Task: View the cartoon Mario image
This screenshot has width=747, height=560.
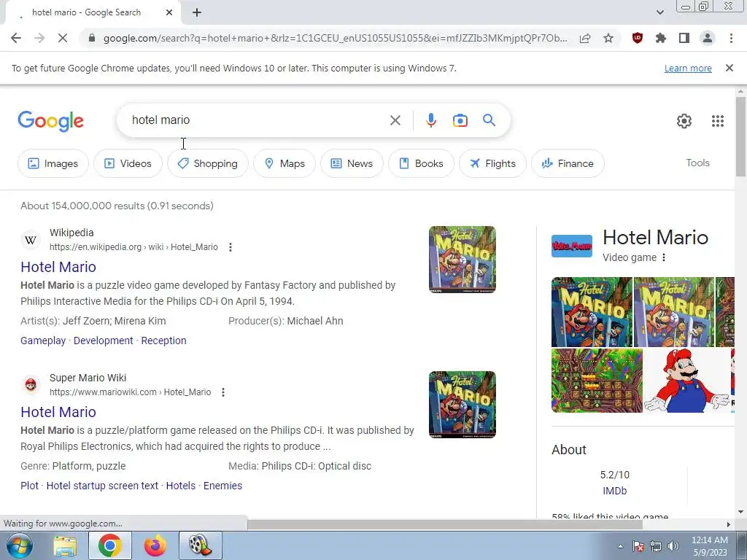Action: coord(686,381)
